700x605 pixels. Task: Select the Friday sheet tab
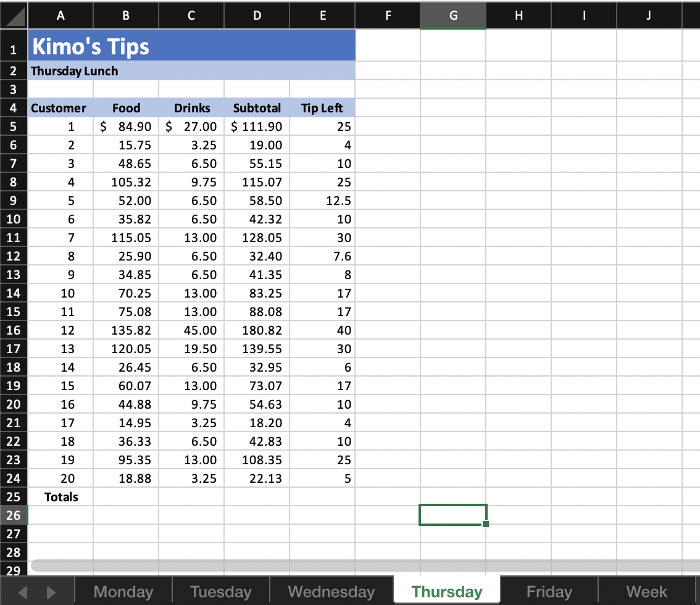(548, 591)
